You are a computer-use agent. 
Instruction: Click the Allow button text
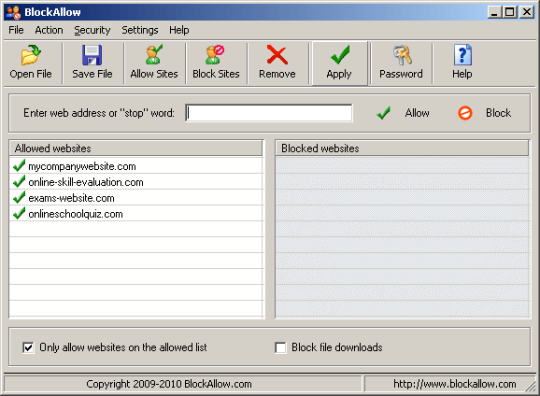pyautogui.click(x=417, y=113)
